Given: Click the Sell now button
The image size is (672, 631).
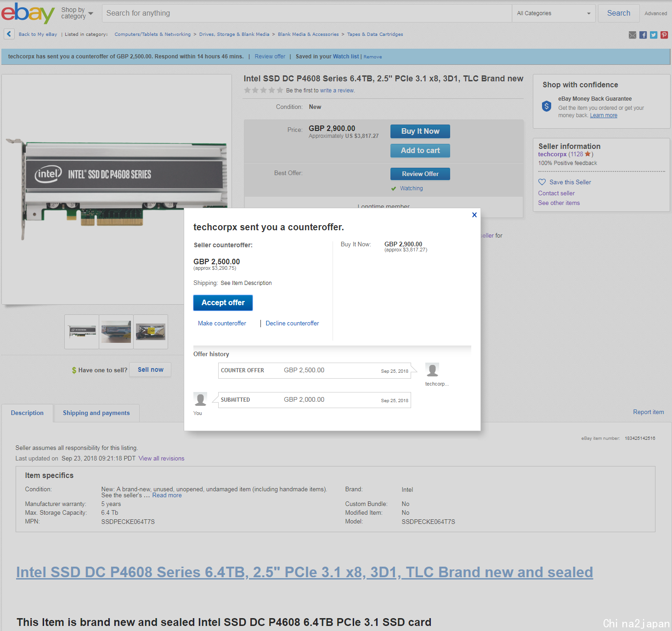Looking at the screenshot, I should click(150, 370).
